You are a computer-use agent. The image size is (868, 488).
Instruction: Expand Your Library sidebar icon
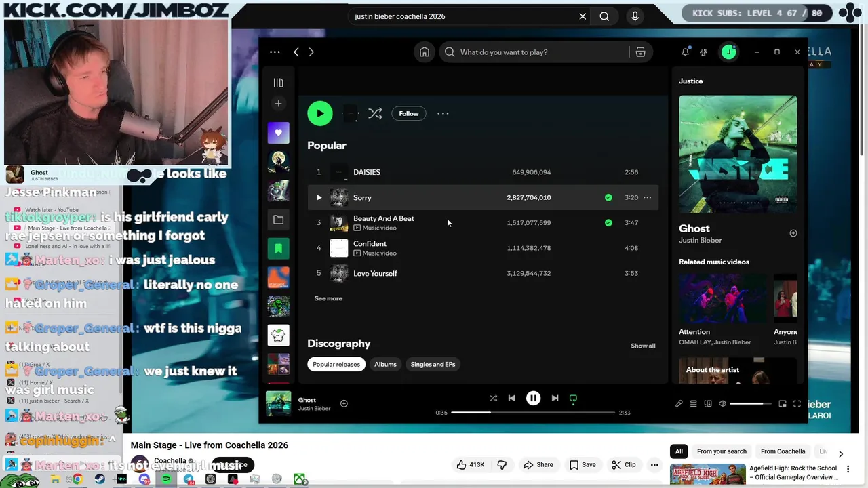tap(278, 83)
